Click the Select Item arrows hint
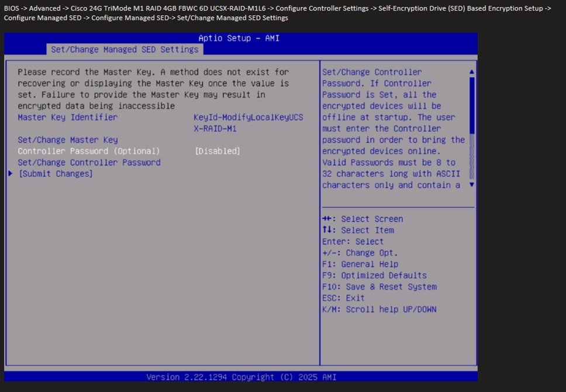The image size is (566, 392). [358, 230]
